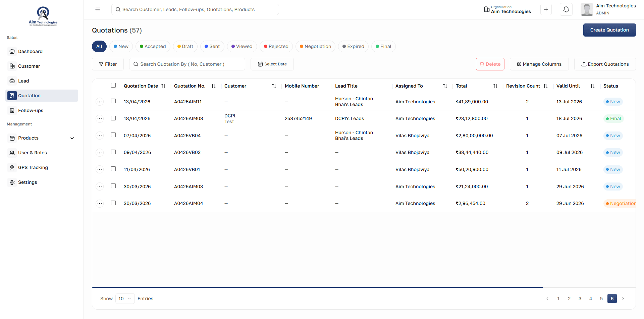Viewport: 644px width, 319px height.
Task: Open the entries-per-page dropdown
Action: [x=125, y=299]
